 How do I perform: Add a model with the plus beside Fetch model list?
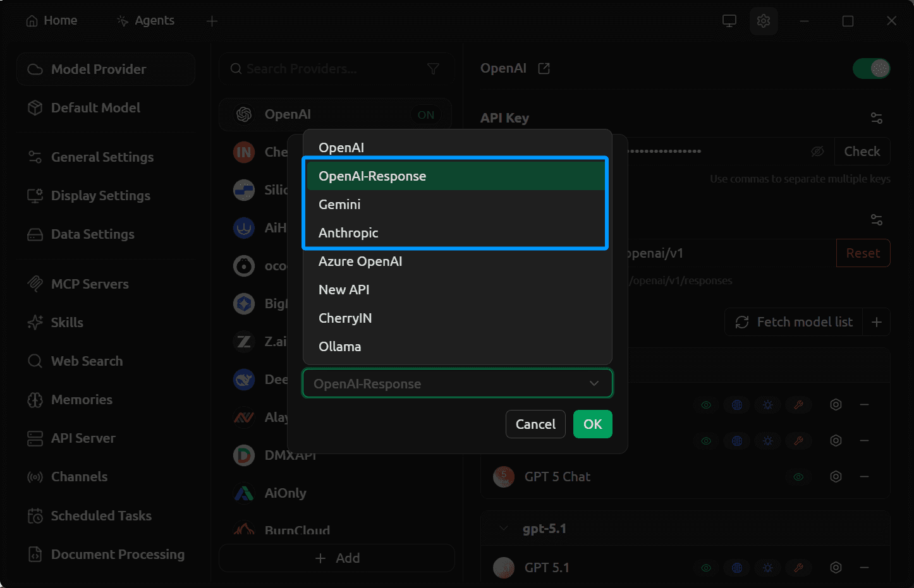(x=877, y=322)
